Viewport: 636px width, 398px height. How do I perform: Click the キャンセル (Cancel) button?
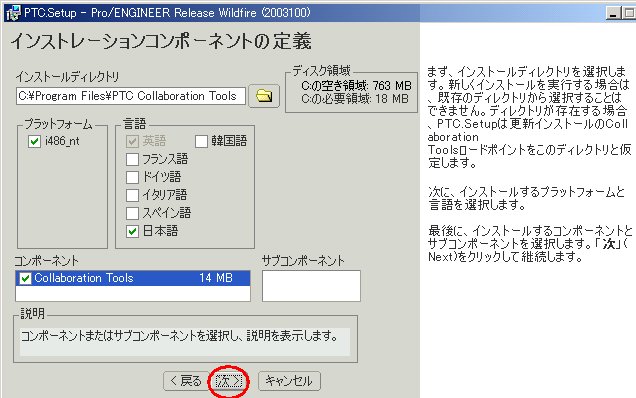(x=289, y=381)
